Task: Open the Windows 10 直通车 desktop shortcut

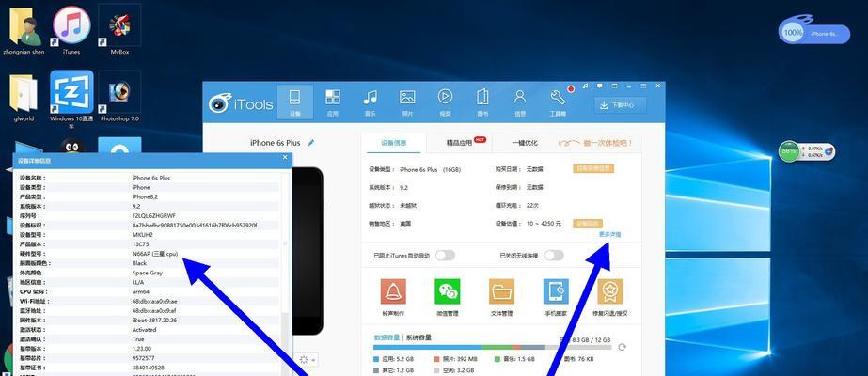Action: click(x=71, y=99)
